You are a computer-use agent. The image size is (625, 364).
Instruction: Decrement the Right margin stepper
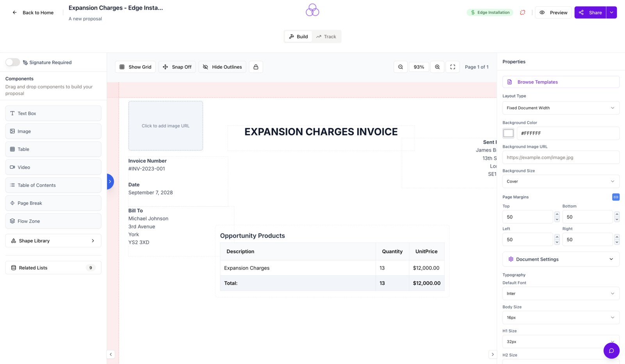point(617,242)
